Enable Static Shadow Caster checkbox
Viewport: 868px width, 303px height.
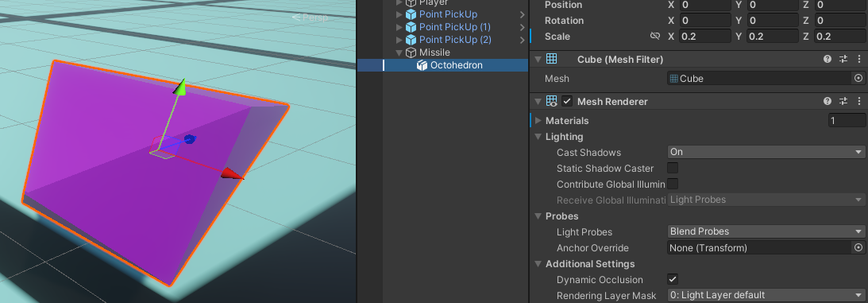(673, 168)
